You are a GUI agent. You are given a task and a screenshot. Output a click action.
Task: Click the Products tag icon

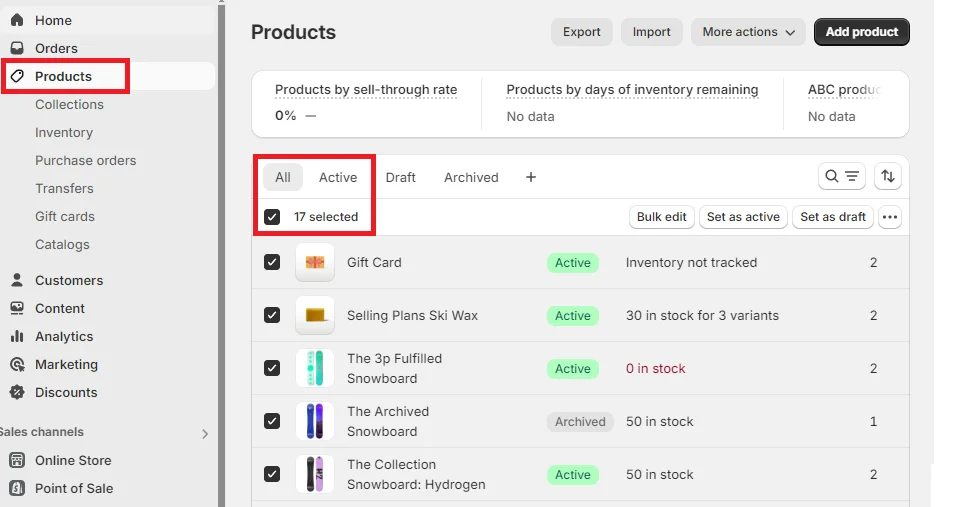click(x=17, y=76)
